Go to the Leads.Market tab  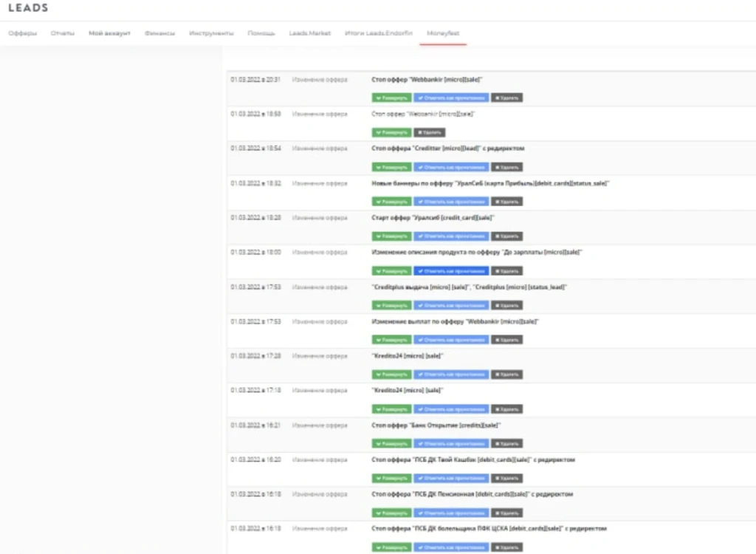tap(310, 33)
